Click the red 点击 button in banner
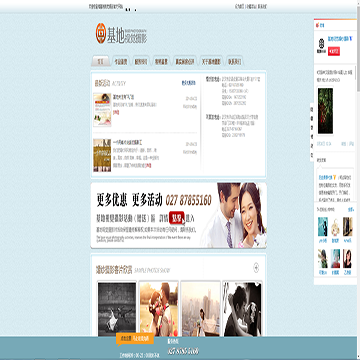360x360 pixels. 177,218
